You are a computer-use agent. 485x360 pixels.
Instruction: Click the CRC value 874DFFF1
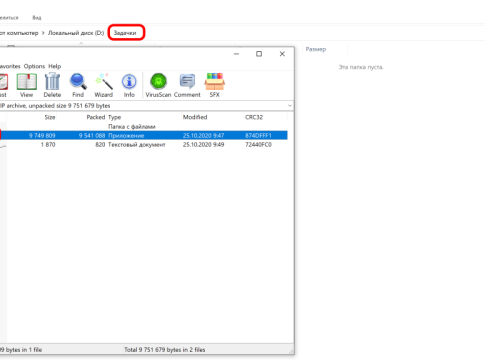[x=258, y=135]
